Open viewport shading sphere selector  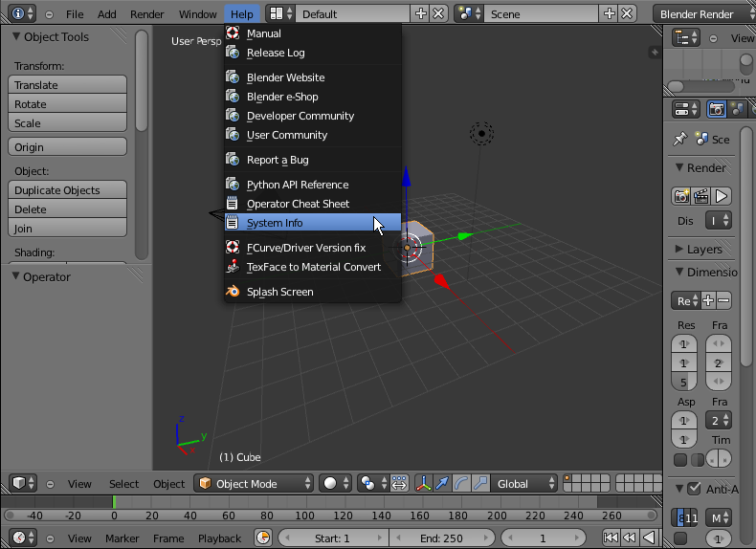click(336, 483)
